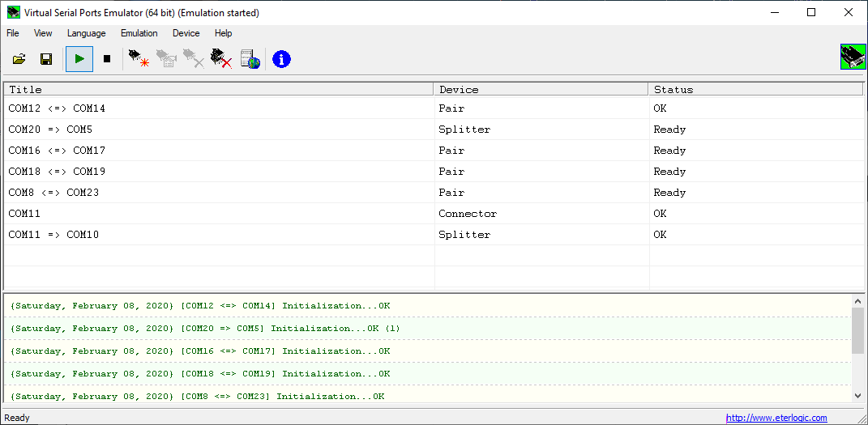Screen dimensions: 868x425
Task: Click the Pair cell for COM12 <=> COM14
Action: pyautogui.click(x=541, y=108)
